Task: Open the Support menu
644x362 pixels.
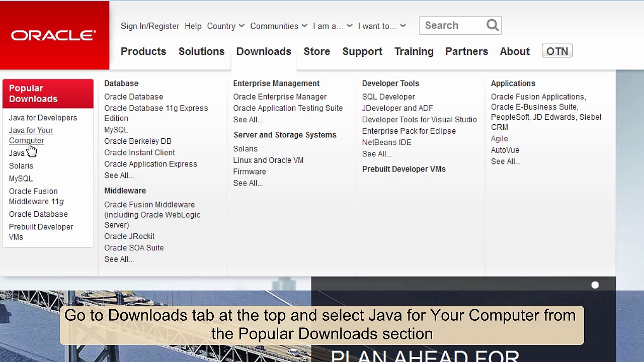Action: (x=362, y=51)
